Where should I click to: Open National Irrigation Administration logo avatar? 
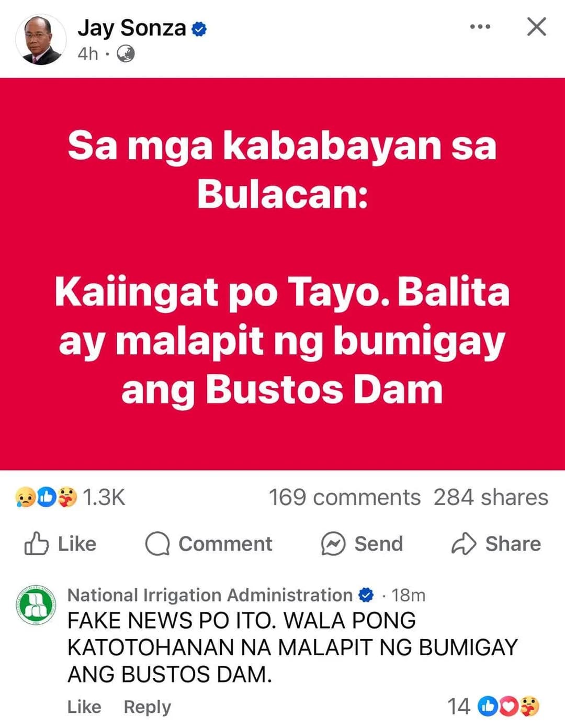[x=35, y=606]
